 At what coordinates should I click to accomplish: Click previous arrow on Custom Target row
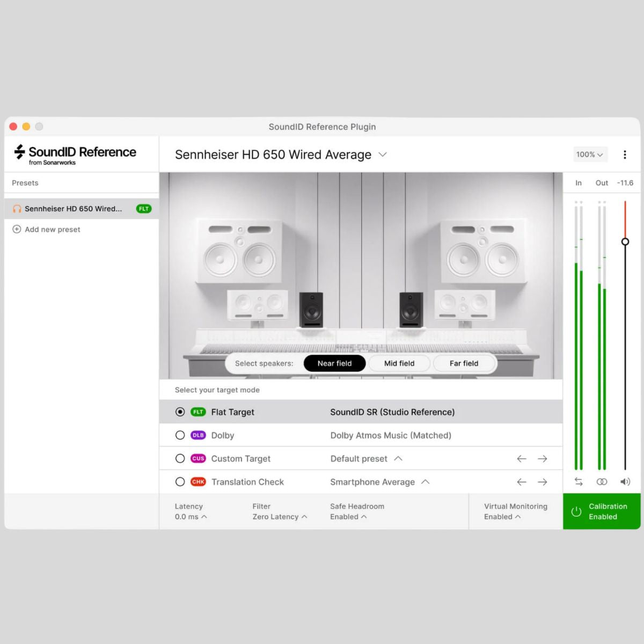pyautogui.click(x=522, y=459)
